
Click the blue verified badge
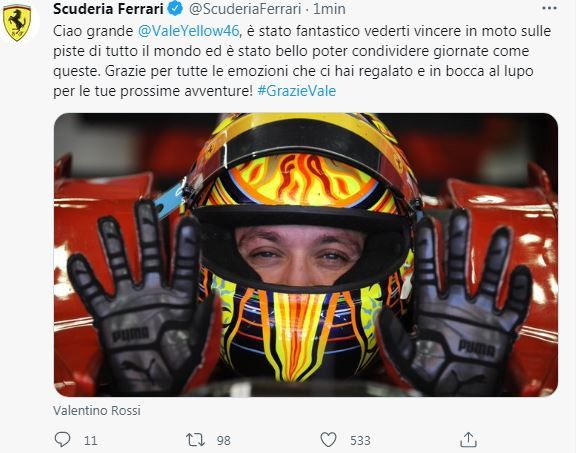point(176,9)
